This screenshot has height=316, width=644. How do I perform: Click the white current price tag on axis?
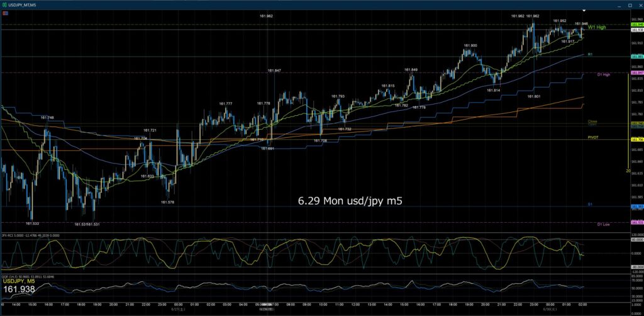636,30
